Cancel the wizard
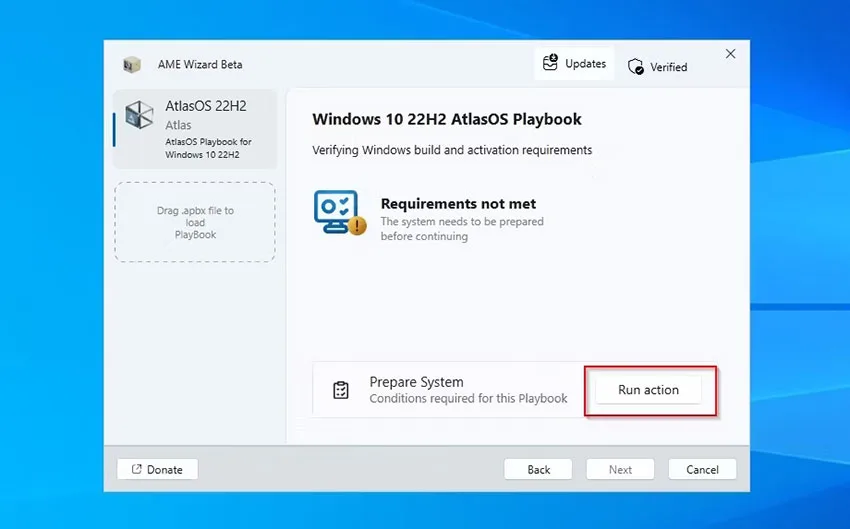 click(x=703, y=469)
